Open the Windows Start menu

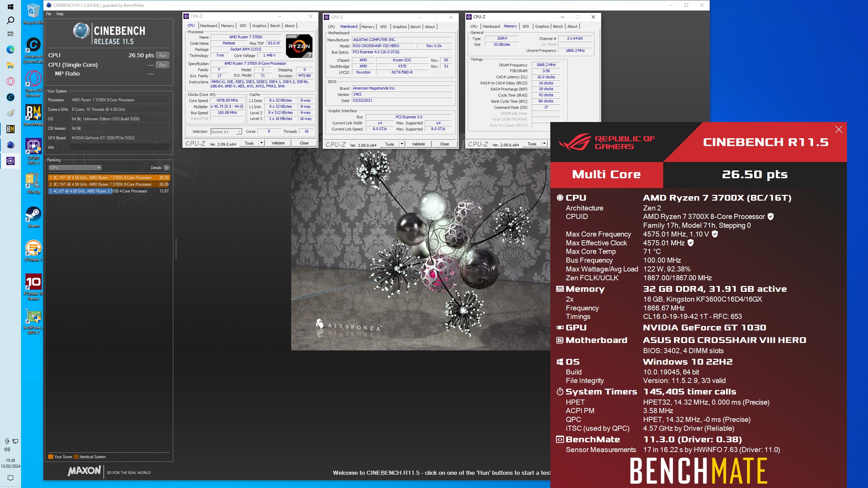point(10,7)
